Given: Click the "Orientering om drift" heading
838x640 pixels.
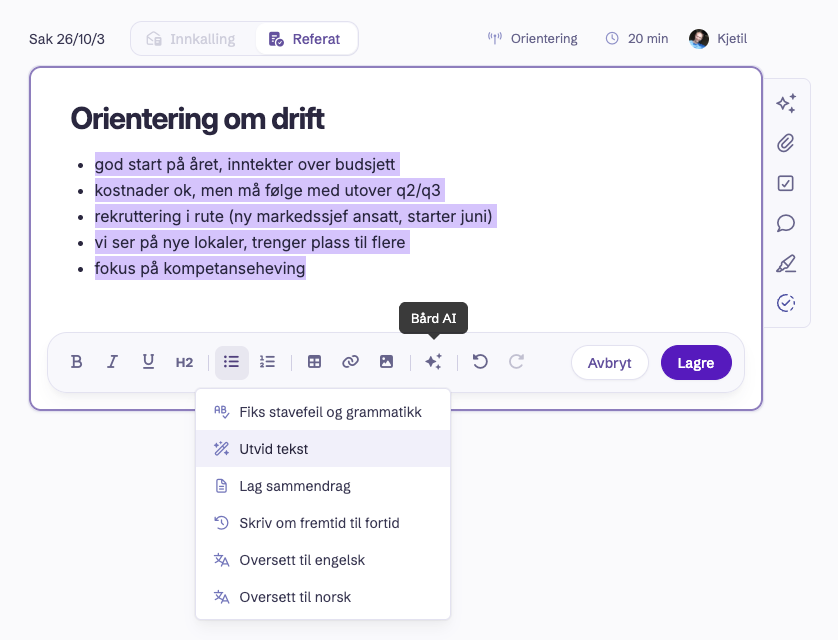Looking at the screenshot, I should pyautogui.click(x=198, y=119).
